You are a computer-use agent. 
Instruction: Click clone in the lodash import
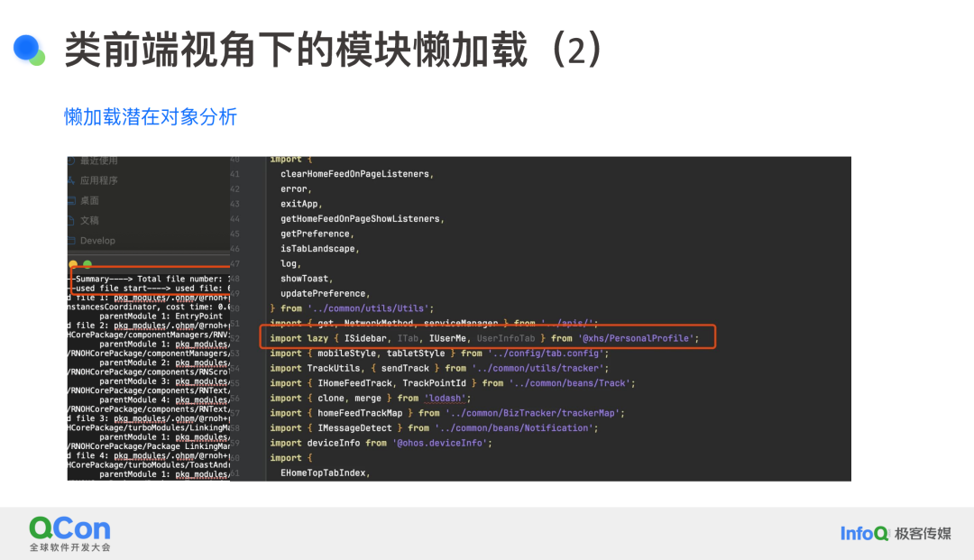tap(330, 398)
